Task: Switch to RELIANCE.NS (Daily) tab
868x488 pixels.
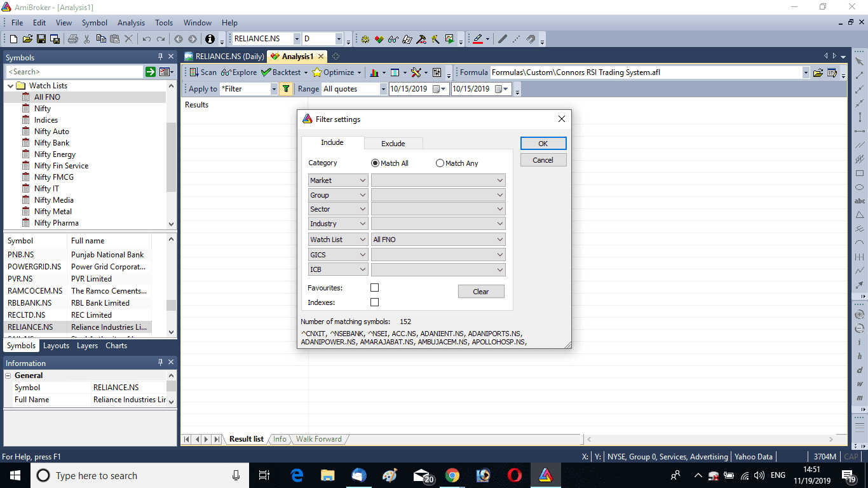Action: point(224,57)
